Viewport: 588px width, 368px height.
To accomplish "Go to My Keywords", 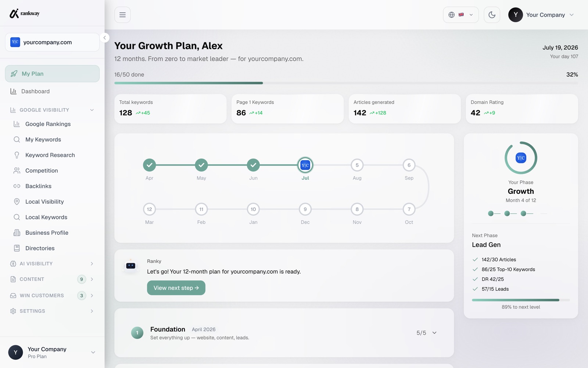I will 52,139.
